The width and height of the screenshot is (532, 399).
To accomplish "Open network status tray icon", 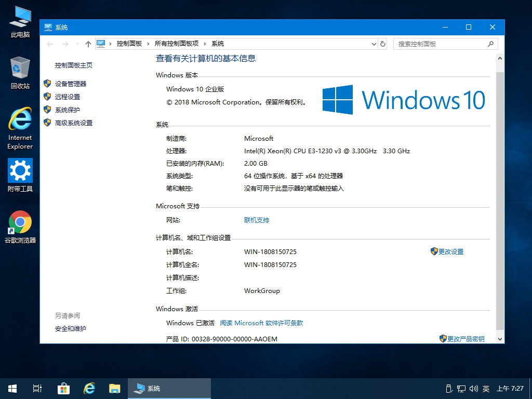I will (461, 389).
